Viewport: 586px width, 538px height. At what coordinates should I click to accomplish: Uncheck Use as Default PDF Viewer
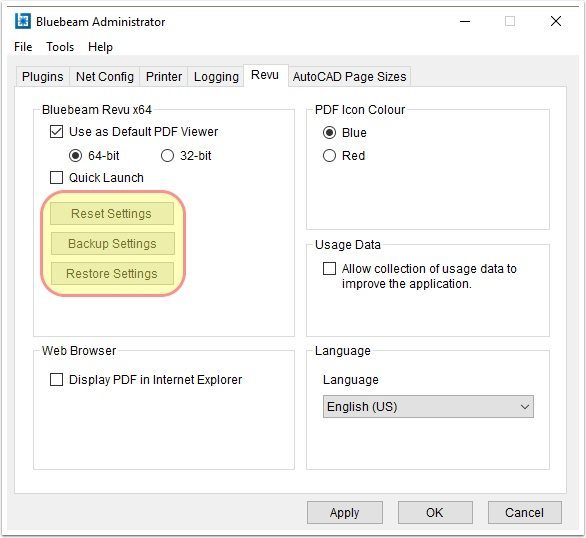point(56,132)
